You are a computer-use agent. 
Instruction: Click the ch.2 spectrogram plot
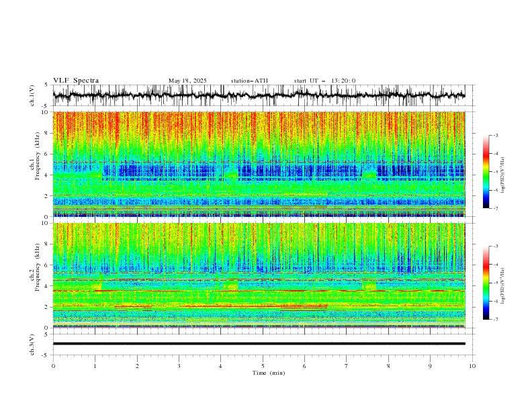[259, 275]
